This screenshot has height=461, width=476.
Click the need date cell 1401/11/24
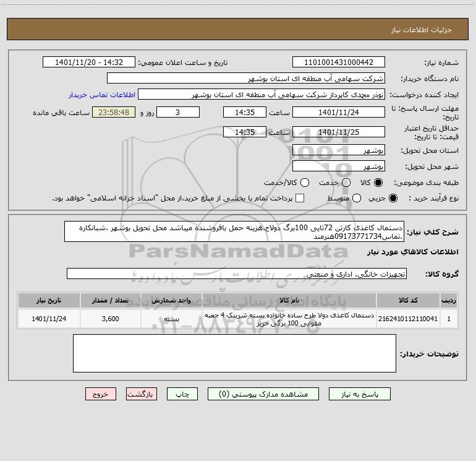(49, 319)
